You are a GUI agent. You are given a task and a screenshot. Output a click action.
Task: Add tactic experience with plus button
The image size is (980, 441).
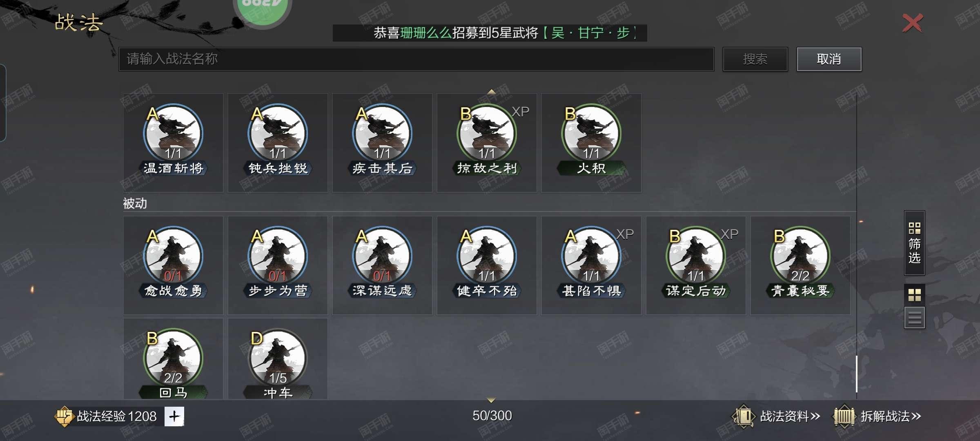[174, 416]
